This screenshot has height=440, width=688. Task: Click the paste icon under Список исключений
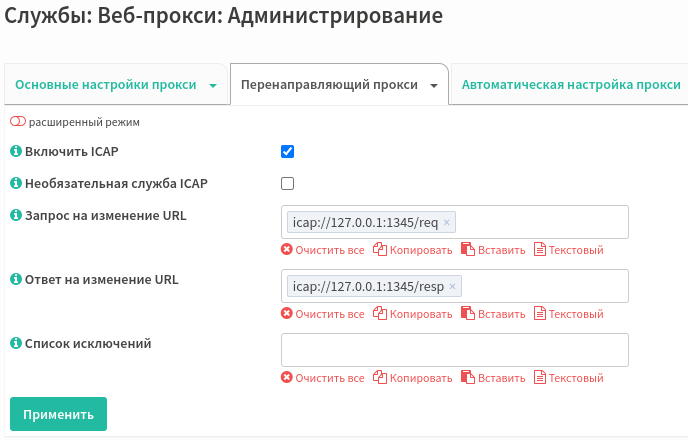click(468, 378)
